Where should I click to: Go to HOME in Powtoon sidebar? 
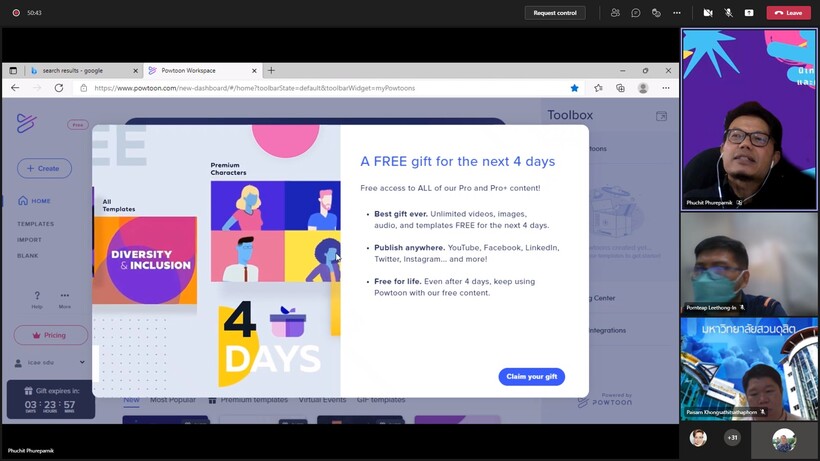click(x=35, y=201)
